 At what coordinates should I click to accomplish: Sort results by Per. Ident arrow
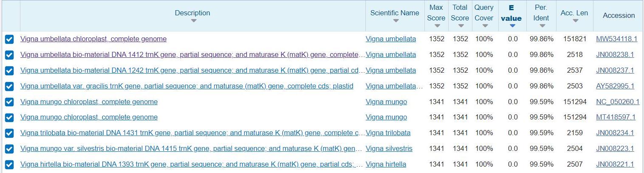[542, 26]
